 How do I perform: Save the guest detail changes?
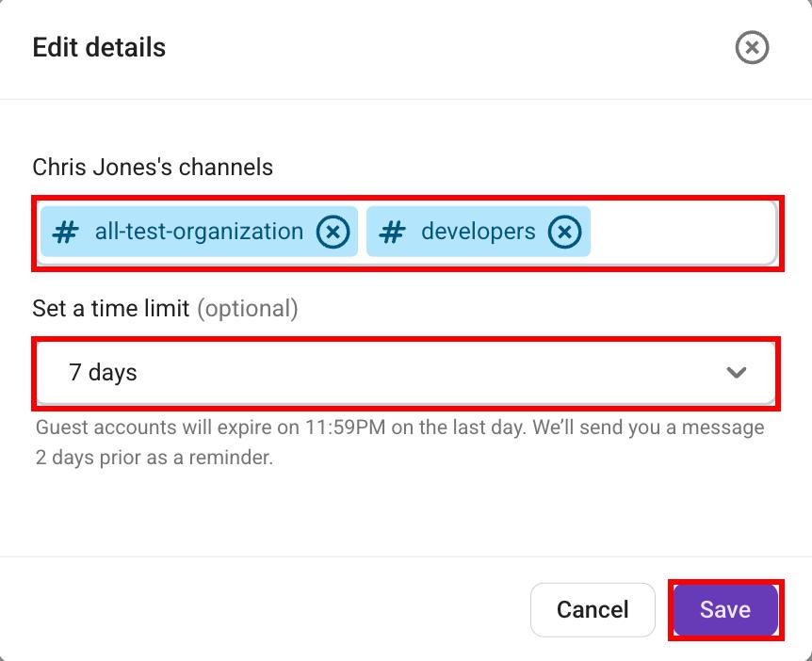tap(724, 610)
